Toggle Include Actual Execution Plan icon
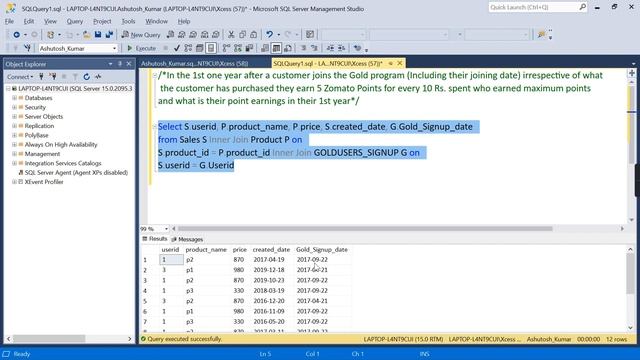640x360 pixels. (x=227, y=48)
